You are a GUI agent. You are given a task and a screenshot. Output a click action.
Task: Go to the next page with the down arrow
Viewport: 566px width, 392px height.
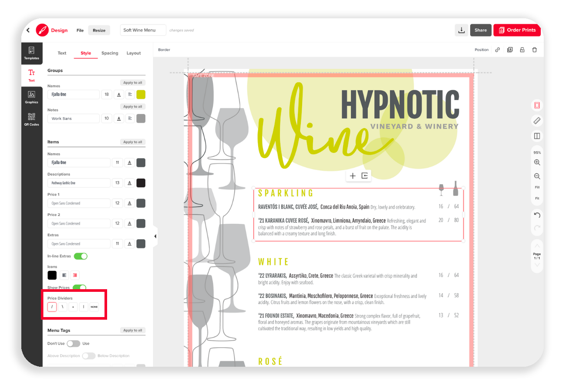(537, 265)
